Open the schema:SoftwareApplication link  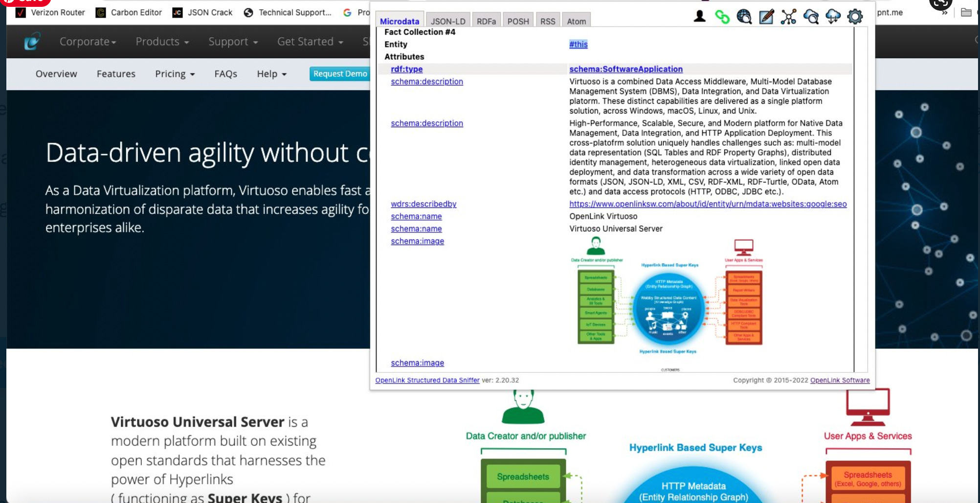(x=625, y=69)
